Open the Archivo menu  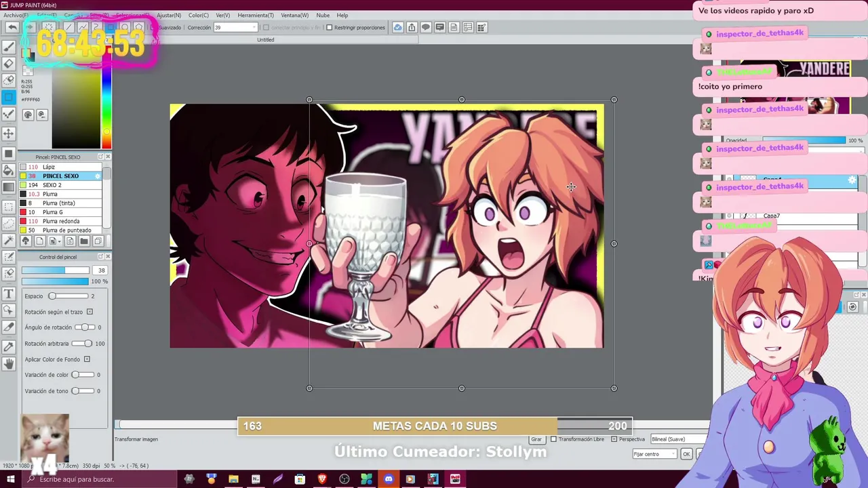(15, 15)
